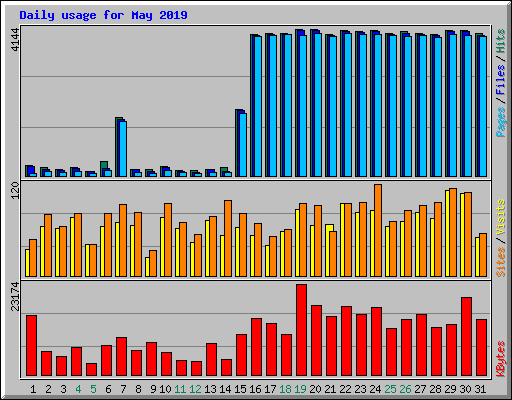The width and height of the screenshot is (512, 400).
Task: Click the 'Files' legend label
Action: 501,80
